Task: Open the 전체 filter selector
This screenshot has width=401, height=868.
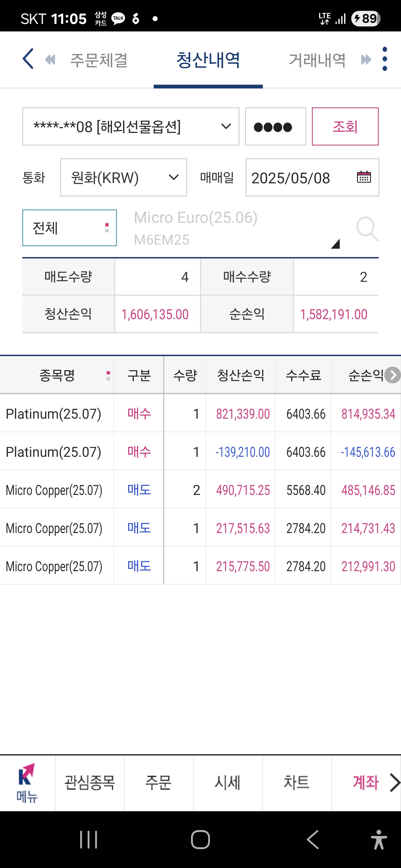Action: pos(69,228)
